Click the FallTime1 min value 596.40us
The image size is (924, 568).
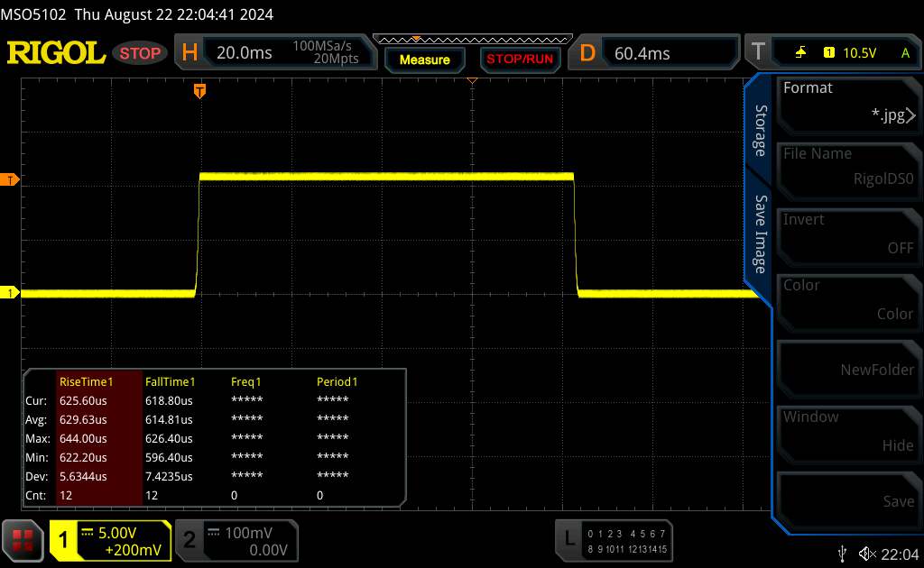click(x=169, y=457)
